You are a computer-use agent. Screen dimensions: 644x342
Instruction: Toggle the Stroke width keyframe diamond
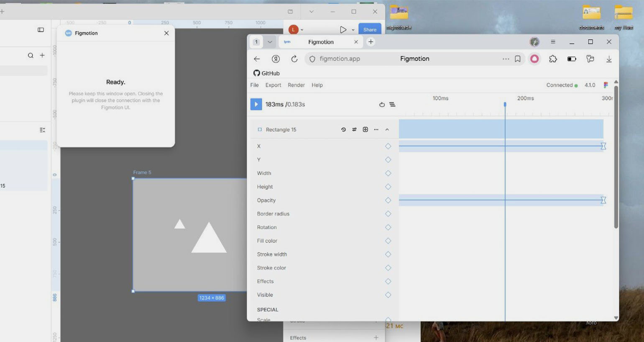click(388, 254)
